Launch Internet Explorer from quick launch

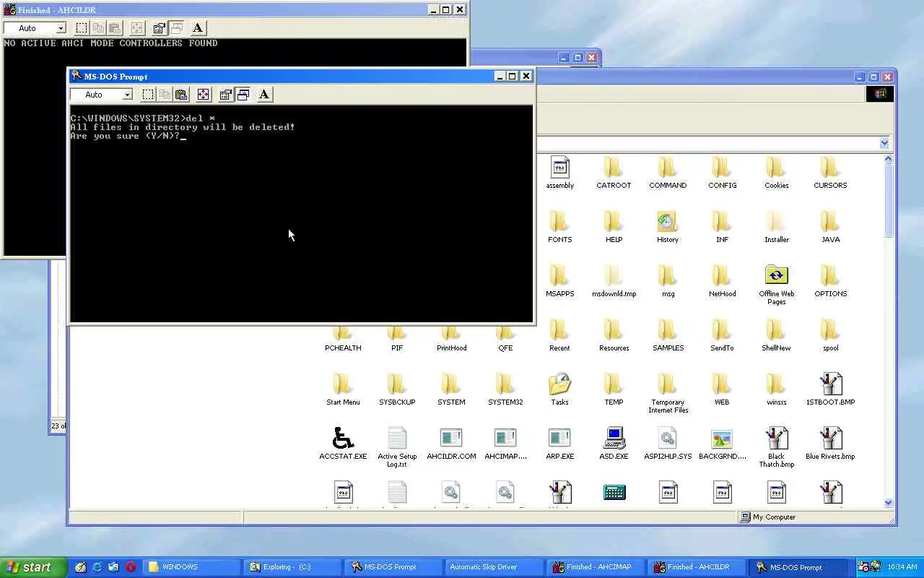97,567
